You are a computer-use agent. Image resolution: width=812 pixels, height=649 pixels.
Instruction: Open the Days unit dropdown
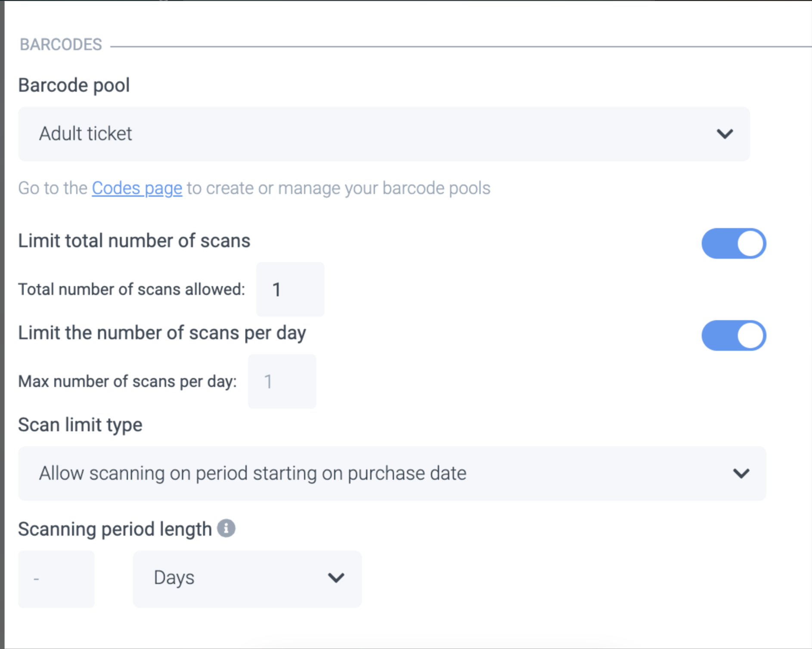pos(247,578)
